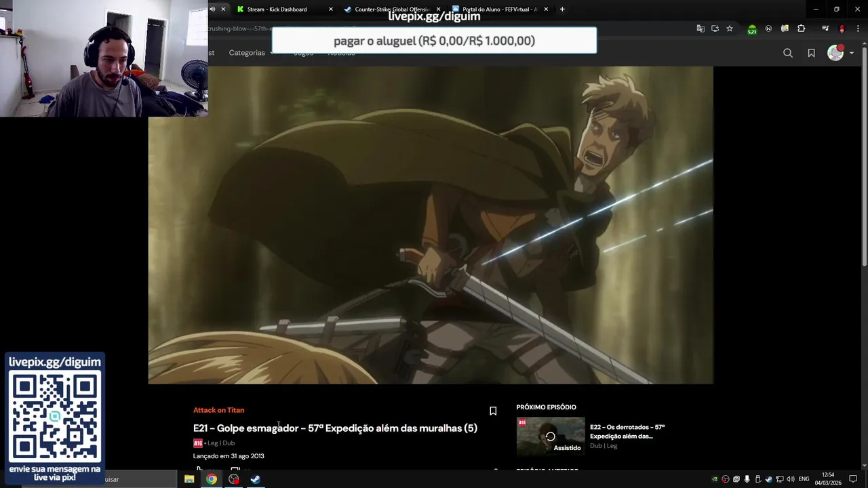
Task: Open the E22 – Os derrotados episode title
Action: pyautogui.click(x=627, y=432)
